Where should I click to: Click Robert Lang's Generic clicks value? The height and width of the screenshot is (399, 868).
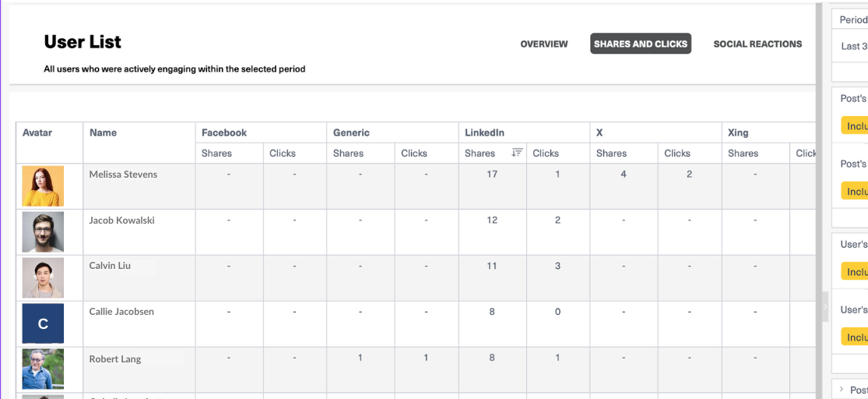click(426, 358)
